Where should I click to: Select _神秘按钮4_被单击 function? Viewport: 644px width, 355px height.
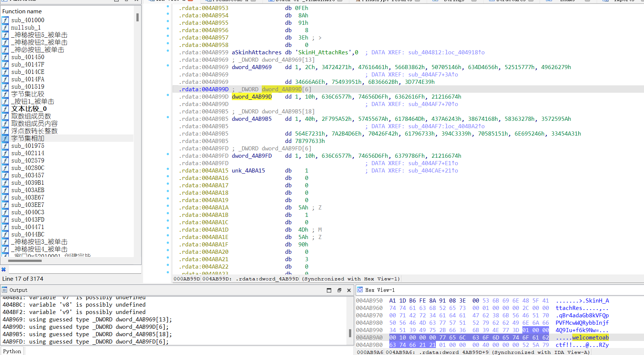39,249
